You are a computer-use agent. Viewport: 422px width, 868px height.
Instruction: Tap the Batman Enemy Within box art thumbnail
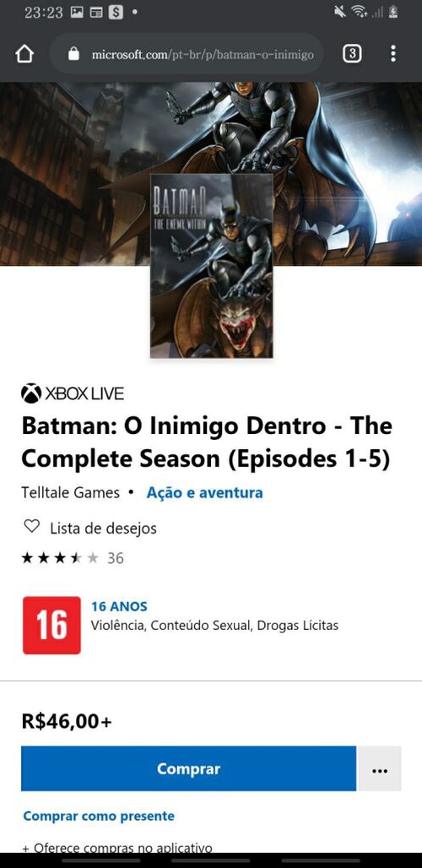(211, 266)
